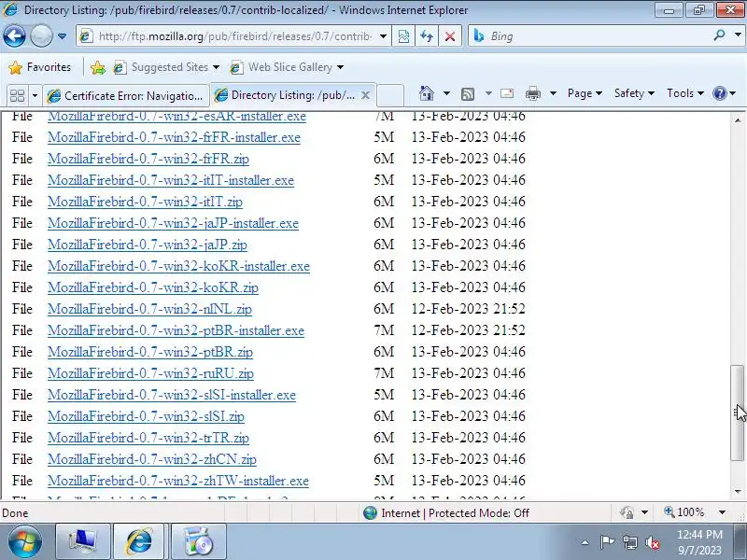This screenshot has height=560, width=747.
Task: Click the vertical scrollbar thumb
Action: click(738, 413)
